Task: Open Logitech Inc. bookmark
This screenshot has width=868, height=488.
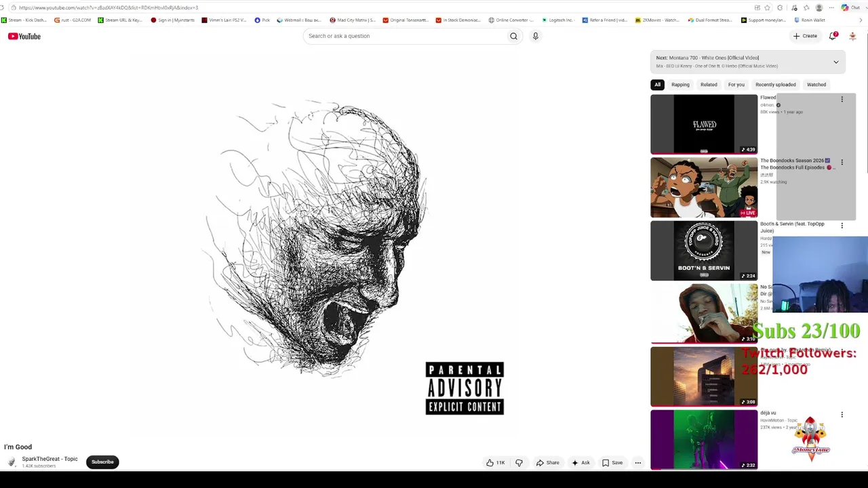Action: click(x=557, y=20)
